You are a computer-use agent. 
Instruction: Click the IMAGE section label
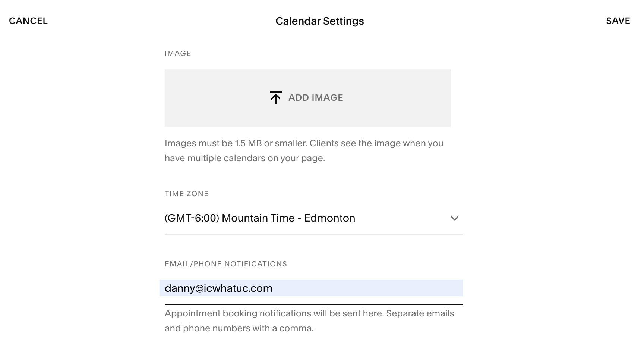pyautogui.click(x=178, y=53)
